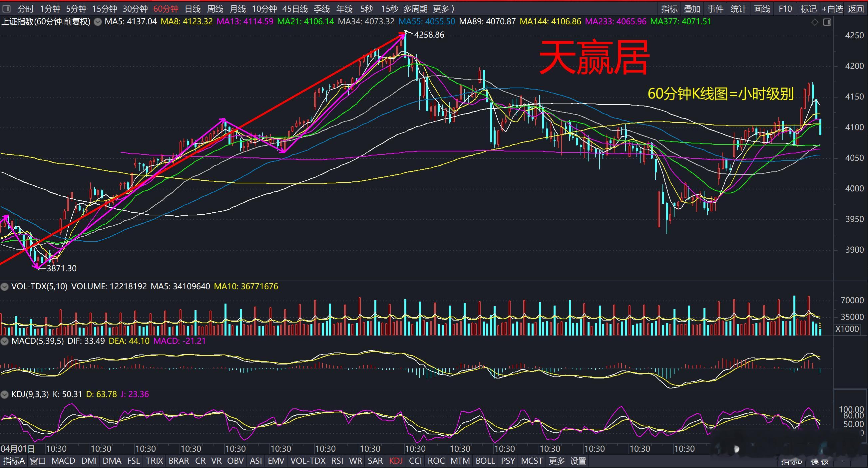
Task: Click the 画线 drawing tools button
Action: point(762,9)
